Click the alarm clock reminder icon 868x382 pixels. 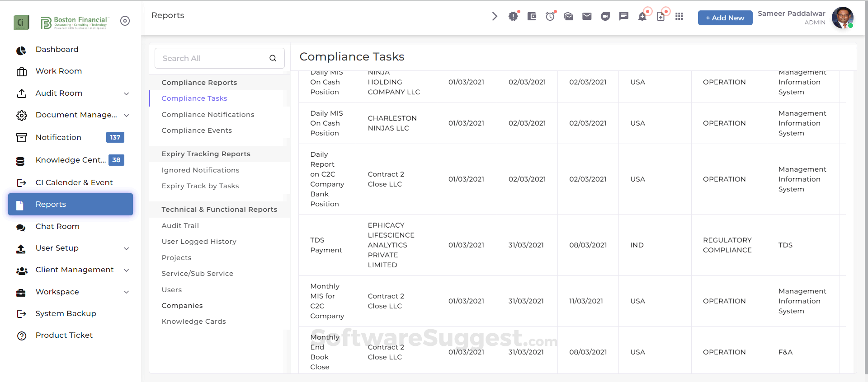(x=550, y=17)
